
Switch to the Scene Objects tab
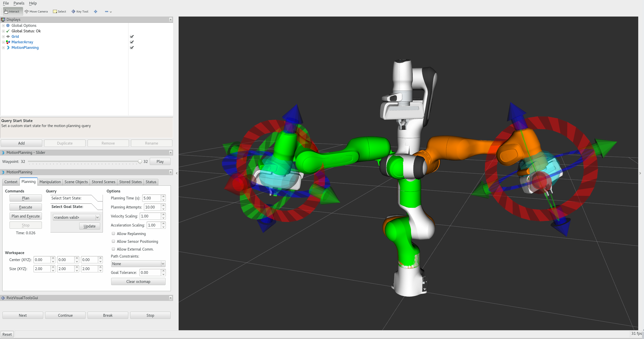click(x=76, y=182)
